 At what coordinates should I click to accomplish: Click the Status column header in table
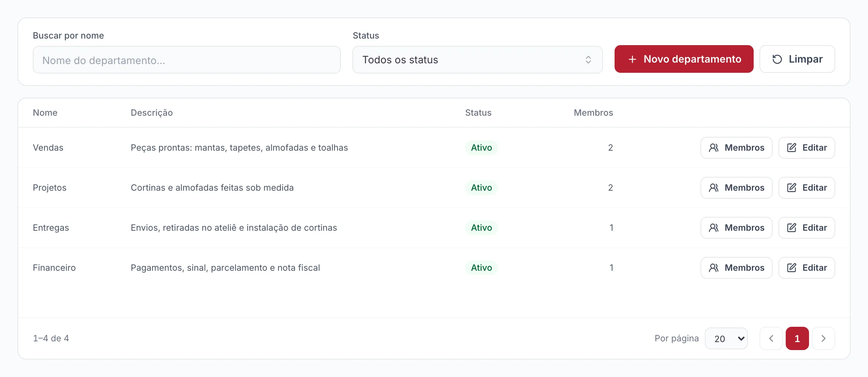478,113
